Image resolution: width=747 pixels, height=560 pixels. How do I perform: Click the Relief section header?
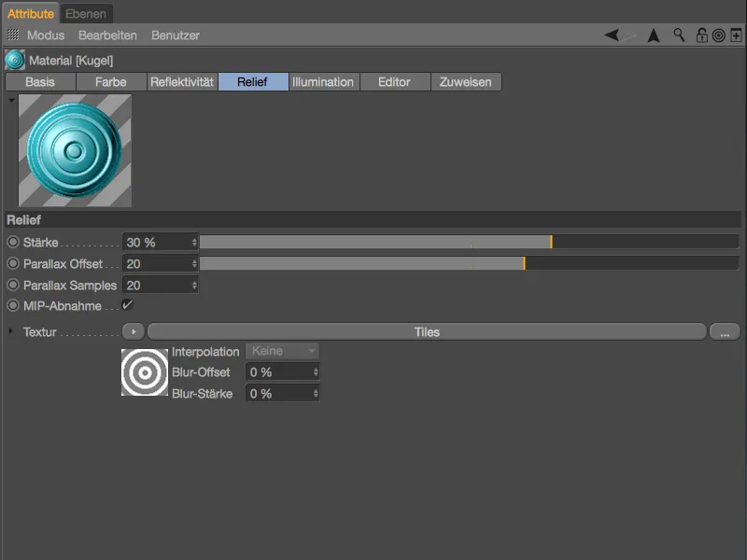pyautogui.click(x=373, y=219)
